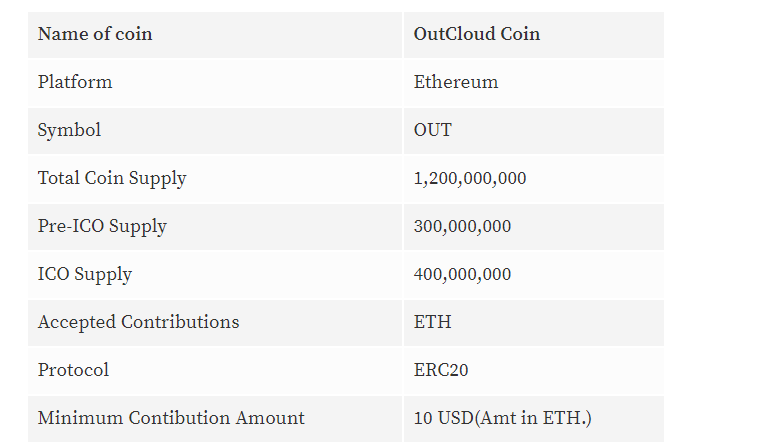Click the 'ERC20' protocol value
Image resolution: width=758 pixels, height=447 pixels.
(x=441, y=370)
